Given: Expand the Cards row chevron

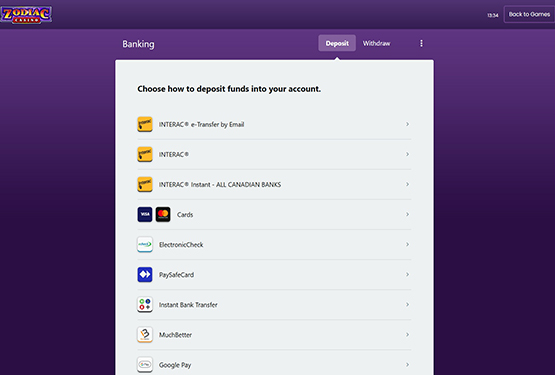Looking at the screenshot, I should pos(407,215).
